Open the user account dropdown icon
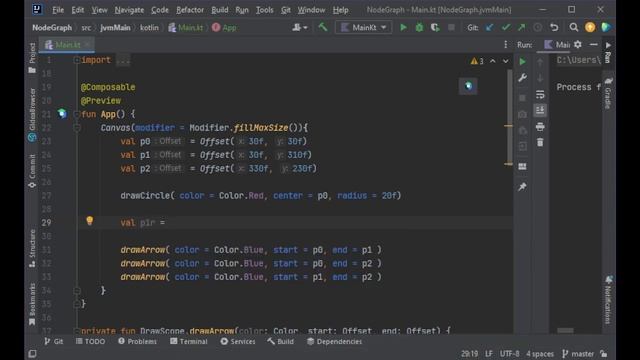 [x=300, y=27]
